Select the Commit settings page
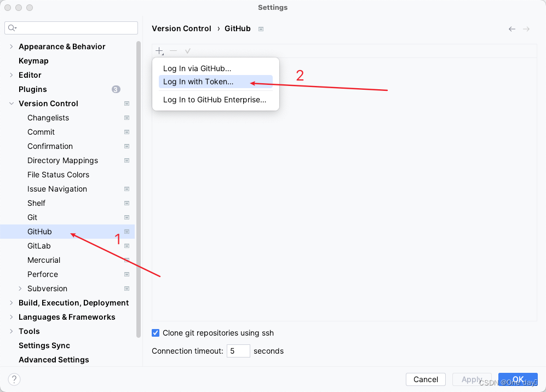The width and height of the screenshot is (546, 392). click(41, 132)
